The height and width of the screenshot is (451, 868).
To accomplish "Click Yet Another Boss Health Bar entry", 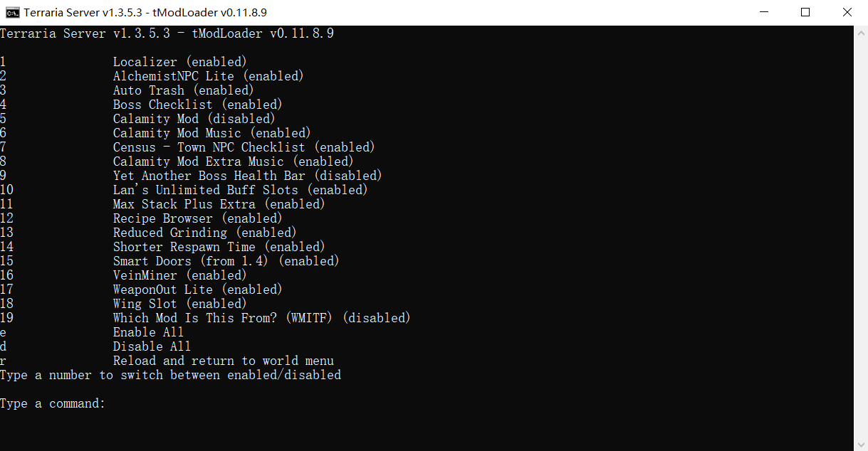I will click(x=247, y=176).
